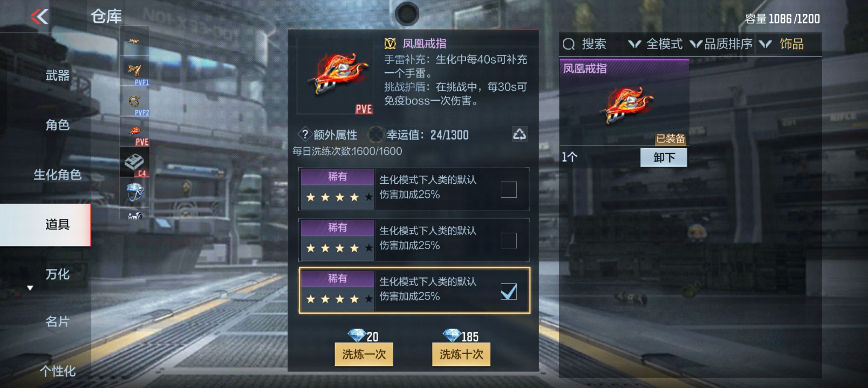This screenshot has width=868, height=388.
Task: Click the 洗炼一次 button
Action: tap(364, 354)
